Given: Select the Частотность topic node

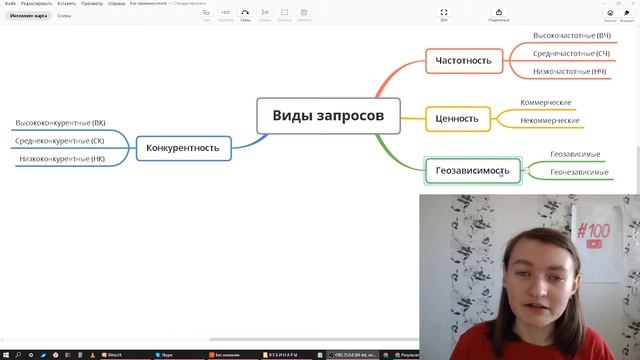Looking at the screenshot, I should [x=464, y=61].
